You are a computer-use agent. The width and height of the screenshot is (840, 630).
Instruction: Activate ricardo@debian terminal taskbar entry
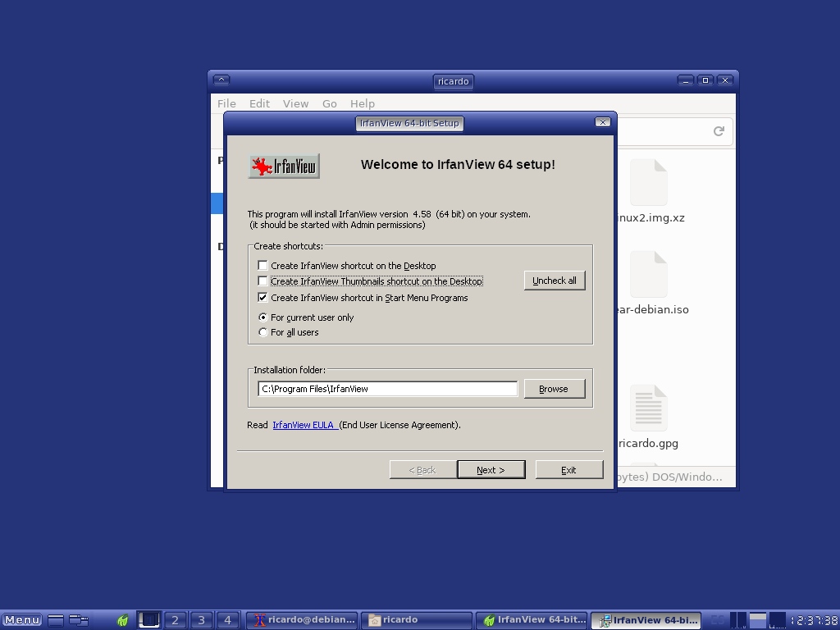point(302,620)
